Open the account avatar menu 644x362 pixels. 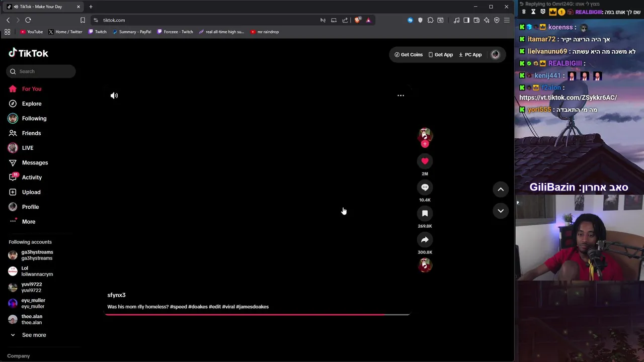495,55
